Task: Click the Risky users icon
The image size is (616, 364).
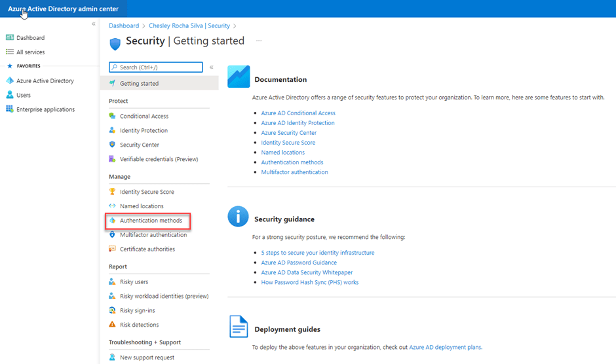Action: (112, 282)
